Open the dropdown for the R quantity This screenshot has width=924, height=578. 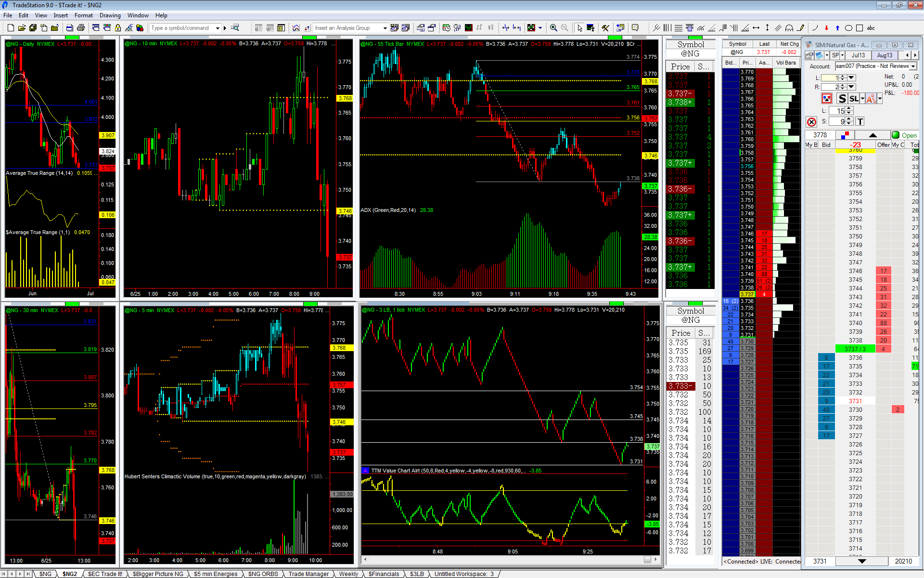(852, 87)
